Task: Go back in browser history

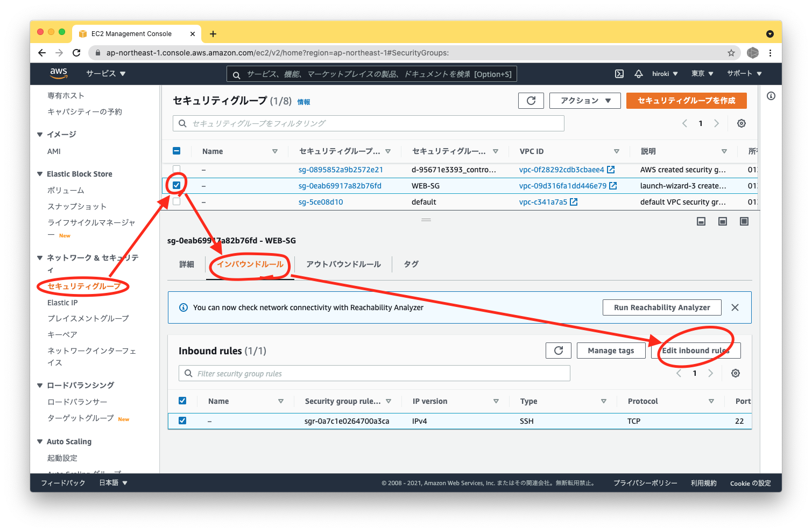Action: pos(42,53)
